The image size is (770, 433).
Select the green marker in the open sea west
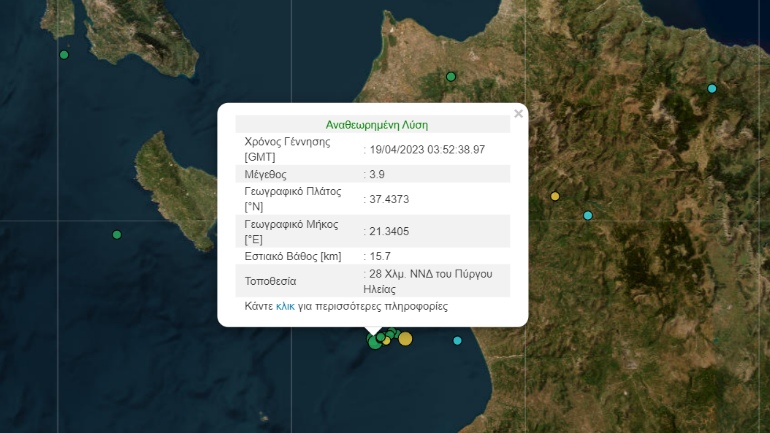coord(117,235)
